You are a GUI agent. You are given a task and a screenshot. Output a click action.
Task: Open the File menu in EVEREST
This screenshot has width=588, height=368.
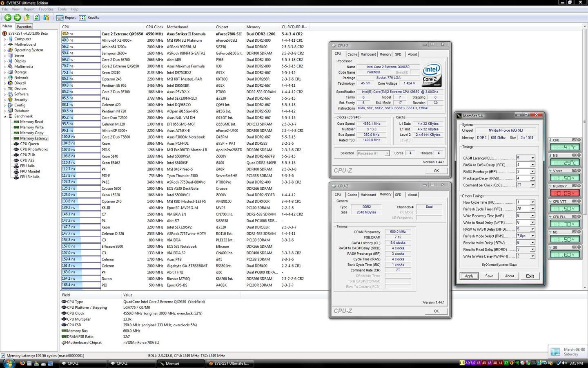coord(5,9)
